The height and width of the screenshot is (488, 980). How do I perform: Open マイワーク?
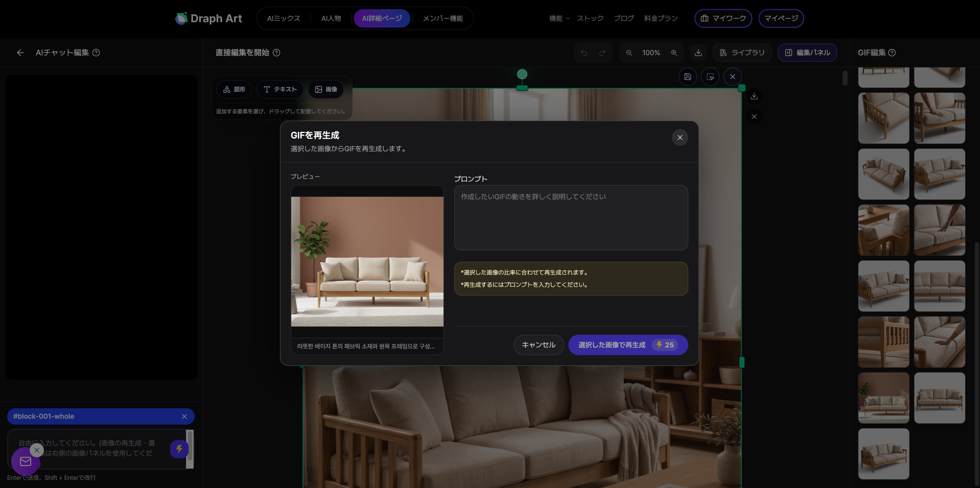click(723, 18)
